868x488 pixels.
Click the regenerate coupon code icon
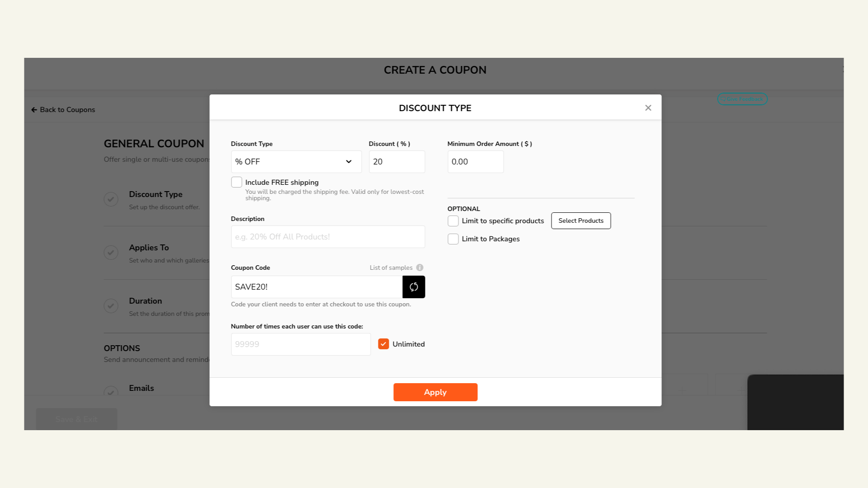(x=414, y=287)
